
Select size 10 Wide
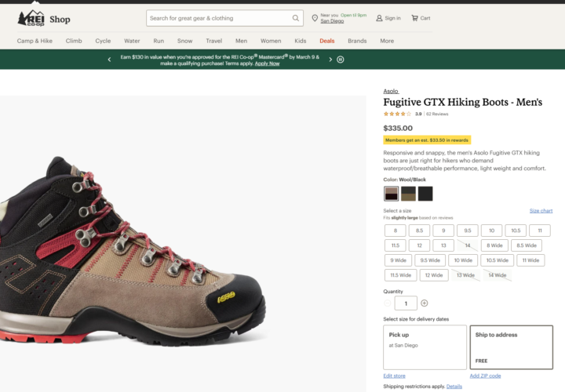463,260
